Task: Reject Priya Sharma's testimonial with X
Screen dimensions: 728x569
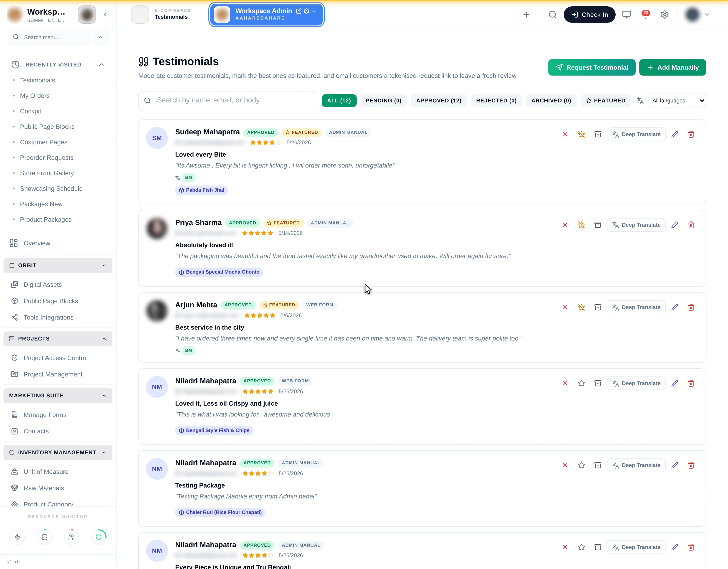Action: point(565,225)
